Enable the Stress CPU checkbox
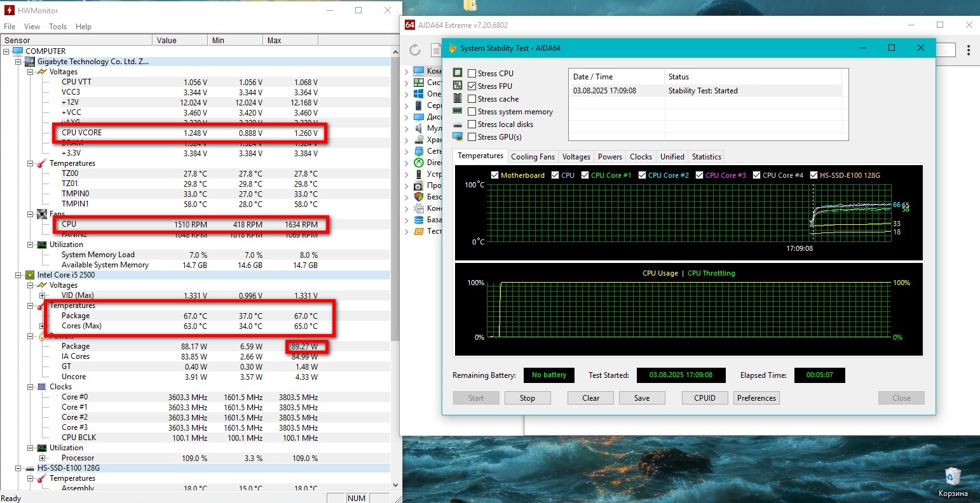Image resolution: width=980 pixels, height=503 pixels. [472, 74]
